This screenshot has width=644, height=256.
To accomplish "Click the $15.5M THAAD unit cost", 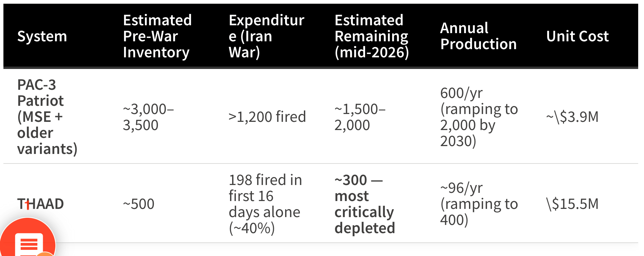I will [x=572, y=204].
